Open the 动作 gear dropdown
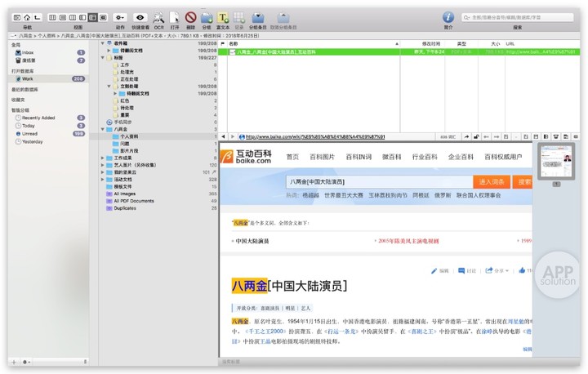Image resolution: width=588 pixels, height=374 pixels. tap(119, 17)
